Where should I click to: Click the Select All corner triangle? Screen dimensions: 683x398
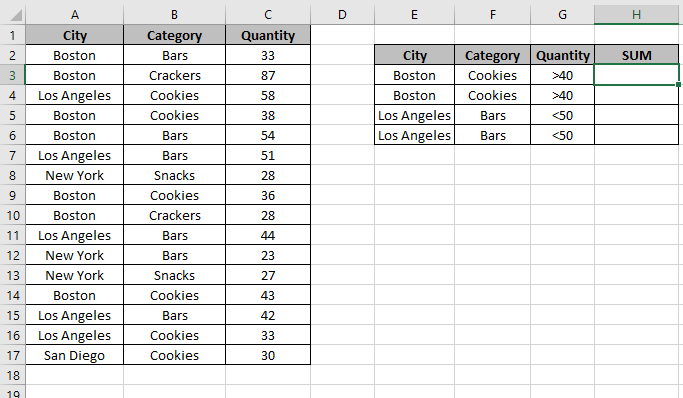point(16,15)
